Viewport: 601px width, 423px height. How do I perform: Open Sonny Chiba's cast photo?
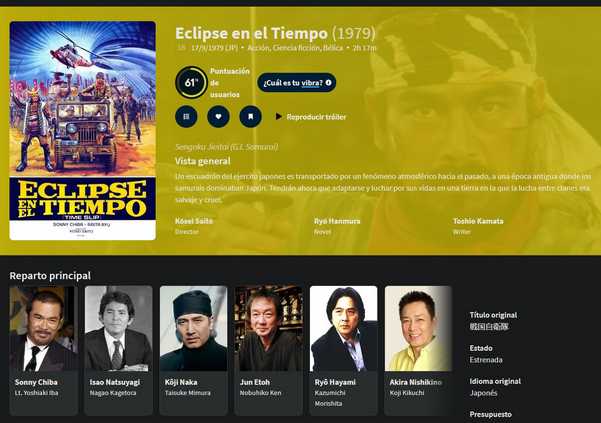pos(43,328)
